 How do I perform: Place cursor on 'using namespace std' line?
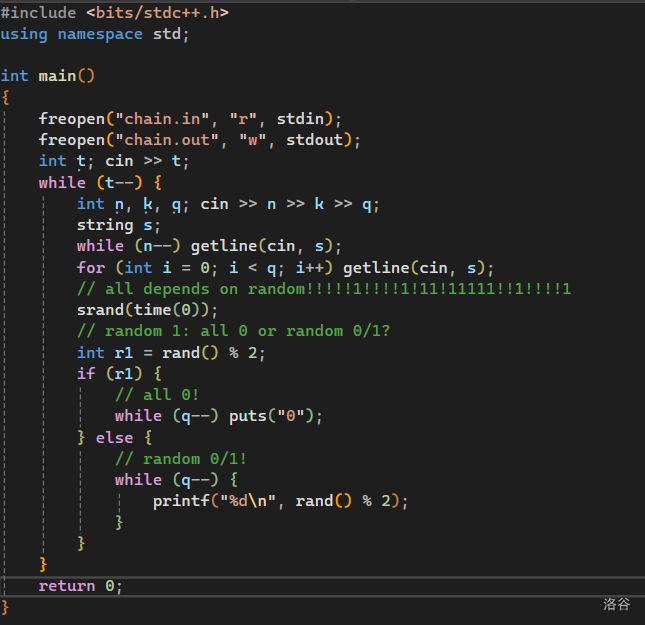(x=95, y=34)
